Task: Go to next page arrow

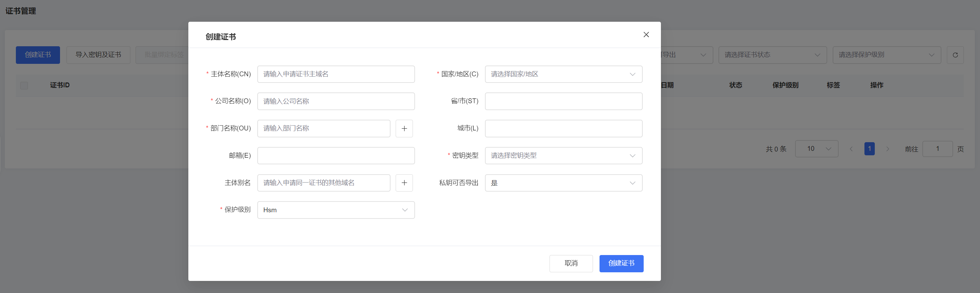Action: [x=888, y=149]
